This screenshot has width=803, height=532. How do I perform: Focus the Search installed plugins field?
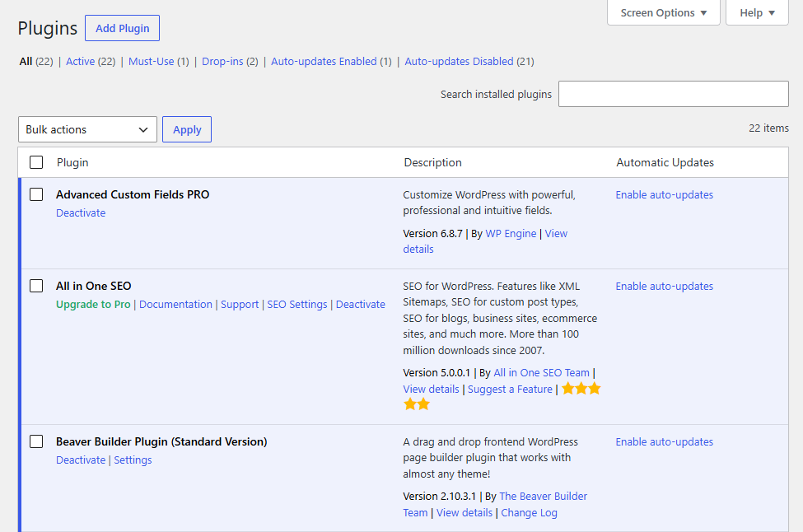point(673,94)
